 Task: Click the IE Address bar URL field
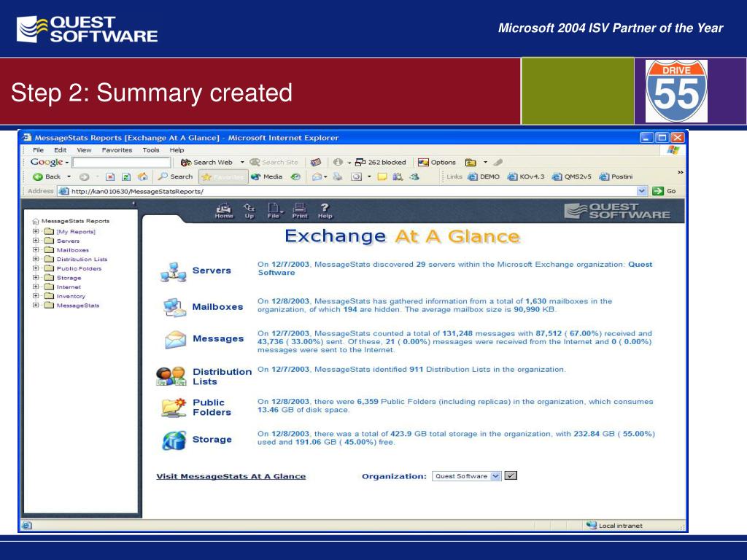pos(352,192)
